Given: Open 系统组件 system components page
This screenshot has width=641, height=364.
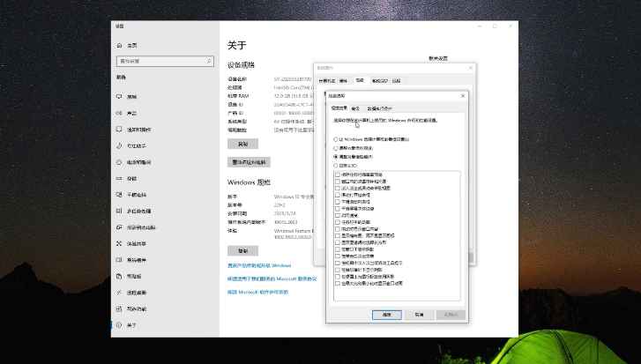Looking at the screenshot, I should click(x=137, y=260).
